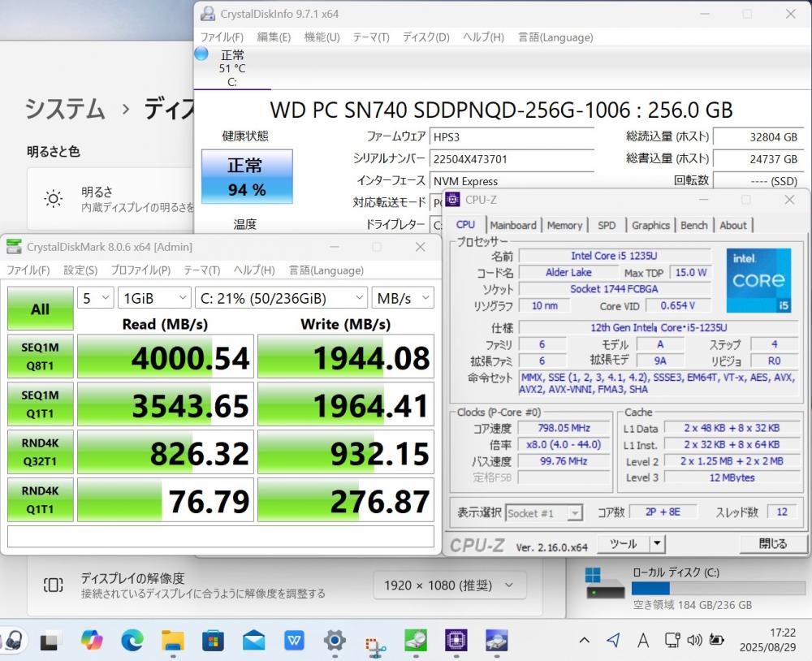
Task: Click the location arrow tray icon
Action: click(613, 640)
